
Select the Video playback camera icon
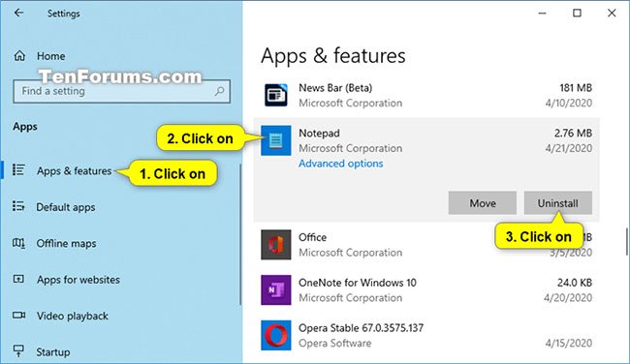tap(18, 315)
